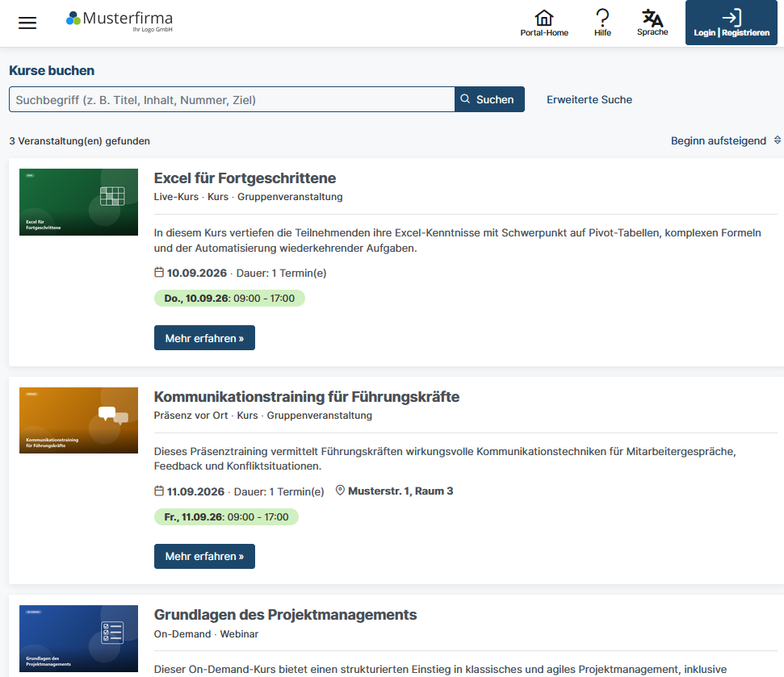Click the '3 Veranstaltung(en) gefunden' result count
This screenshot has height=677, width=784.
[79, 141]
